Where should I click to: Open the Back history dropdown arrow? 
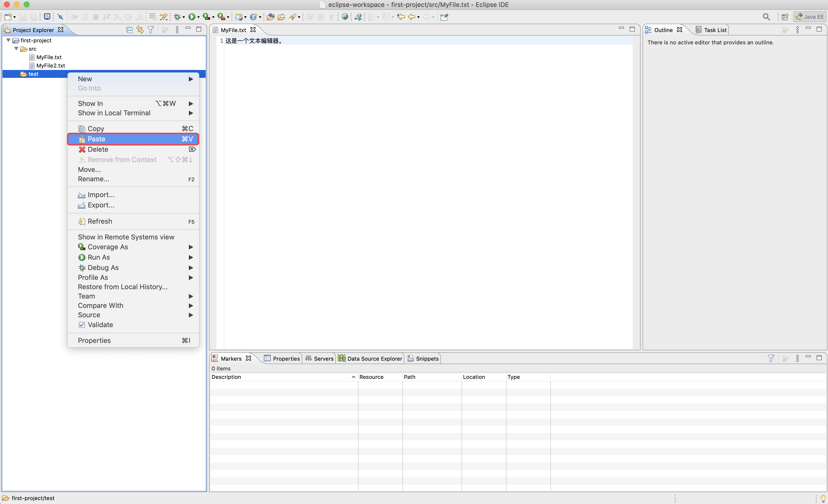pyautogui.click(x=418, y=17)
